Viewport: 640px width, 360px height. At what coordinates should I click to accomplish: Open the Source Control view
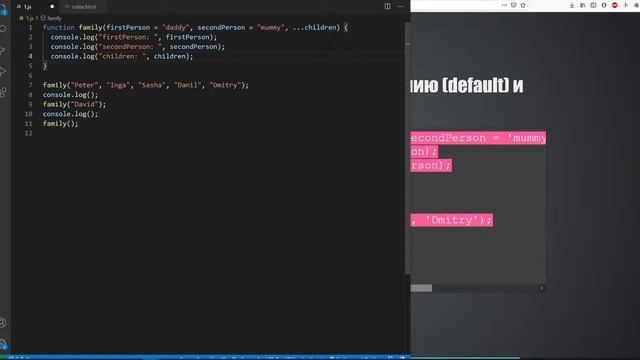3,50
